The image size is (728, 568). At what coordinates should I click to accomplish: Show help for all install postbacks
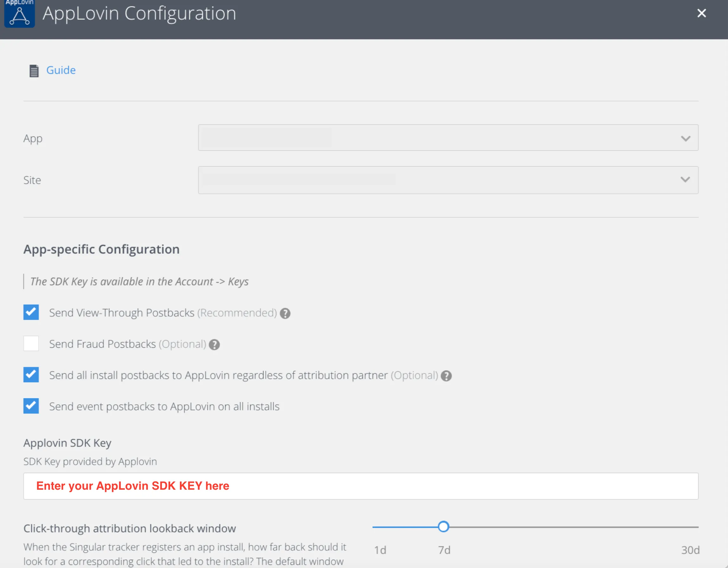pyautogui.click(x=446, y=376)
